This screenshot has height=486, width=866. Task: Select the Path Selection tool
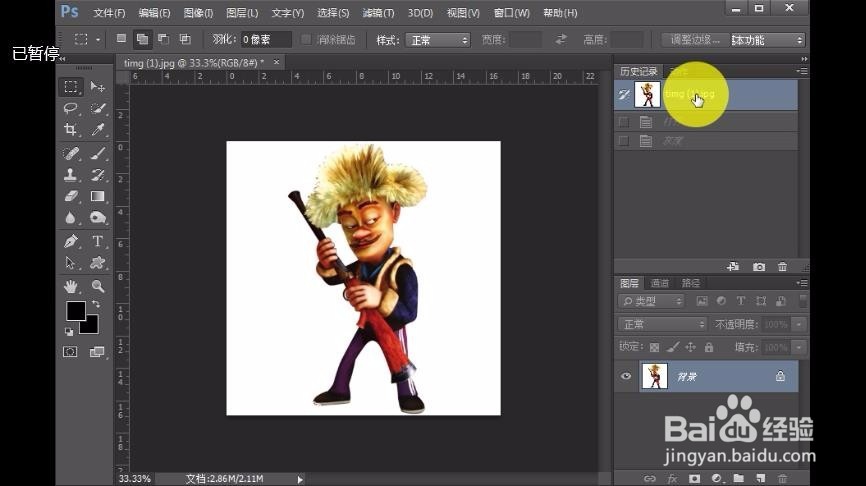click(71, 263)
